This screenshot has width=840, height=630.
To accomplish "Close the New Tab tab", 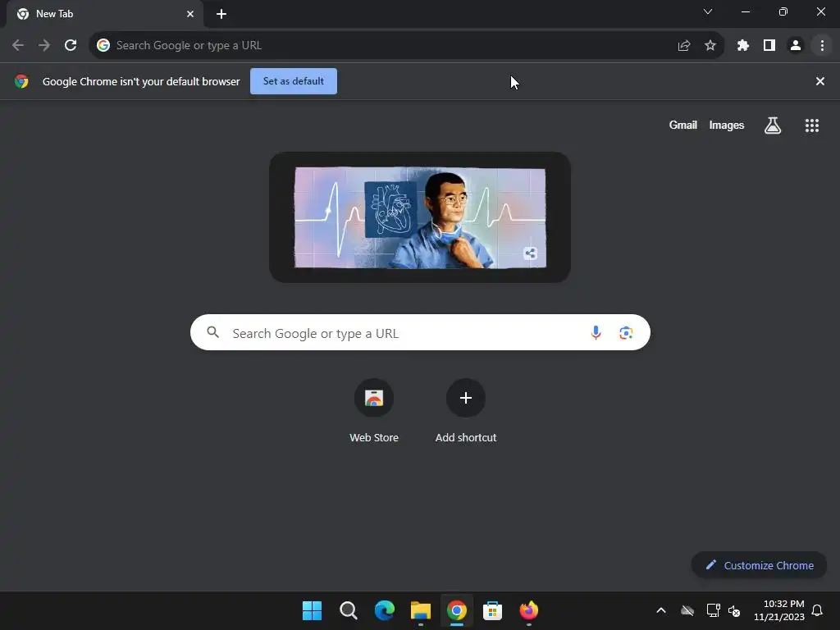I will tap(190, 14).
